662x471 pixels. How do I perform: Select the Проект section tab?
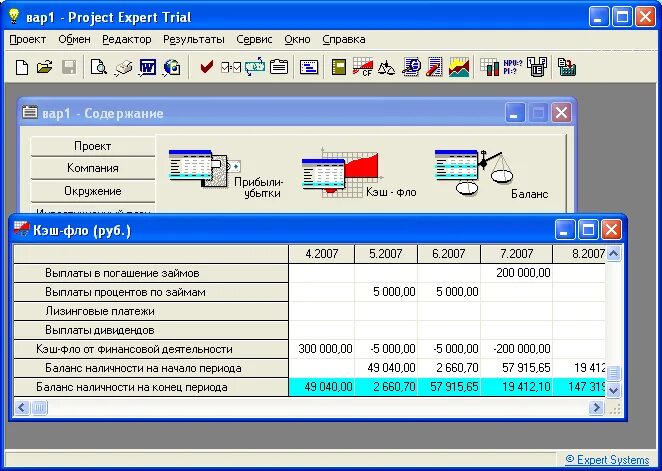(x=92, y=146)
